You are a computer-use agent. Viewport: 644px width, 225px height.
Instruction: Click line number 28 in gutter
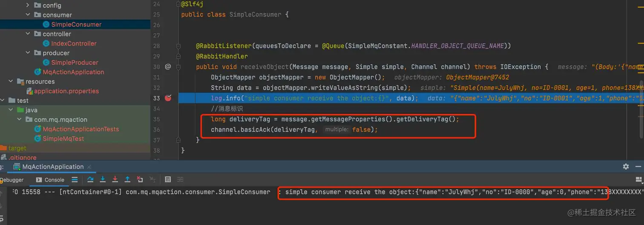pyautogui.click(x=156, y=46)
